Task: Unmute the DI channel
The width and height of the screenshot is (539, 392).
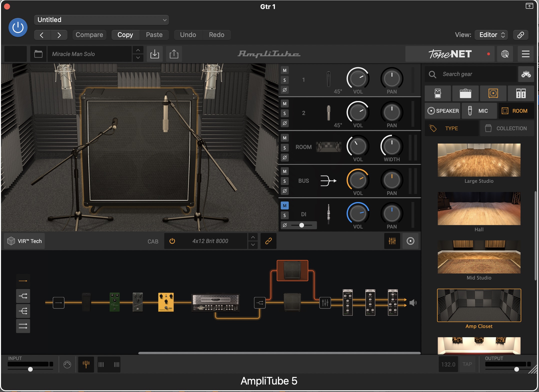Action: coord(284,206)
